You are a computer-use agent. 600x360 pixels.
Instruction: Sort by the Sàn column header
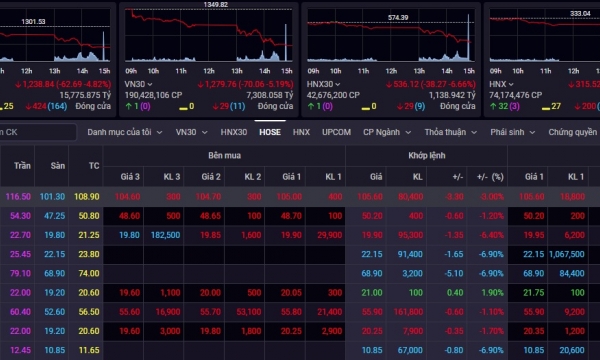tap(58, 166)
